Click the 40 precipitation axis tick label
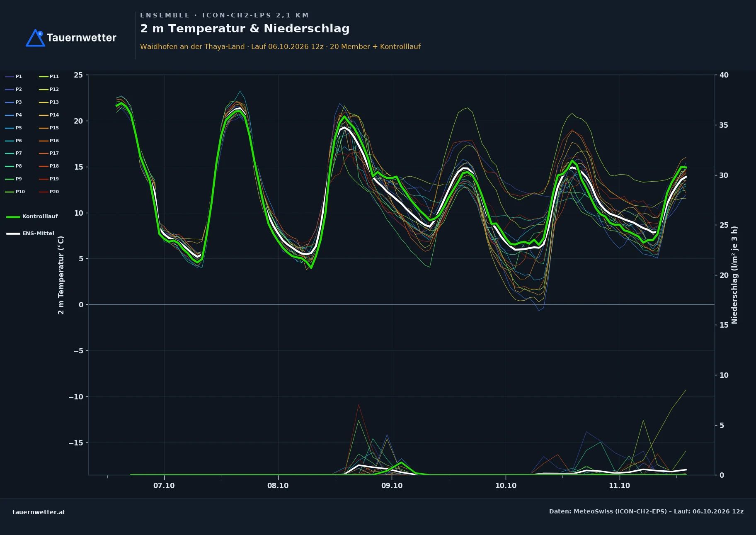This screenshot has width=756, height=535. [724, 75]
